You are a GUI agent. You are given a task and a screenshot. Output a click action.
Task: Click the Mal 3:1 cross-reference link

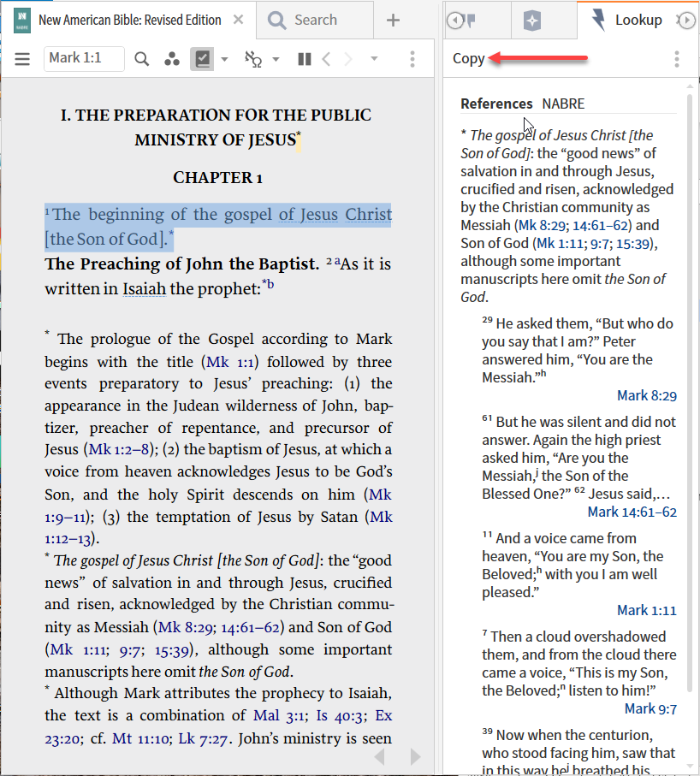pyautogui.click(x=279, y=715)
